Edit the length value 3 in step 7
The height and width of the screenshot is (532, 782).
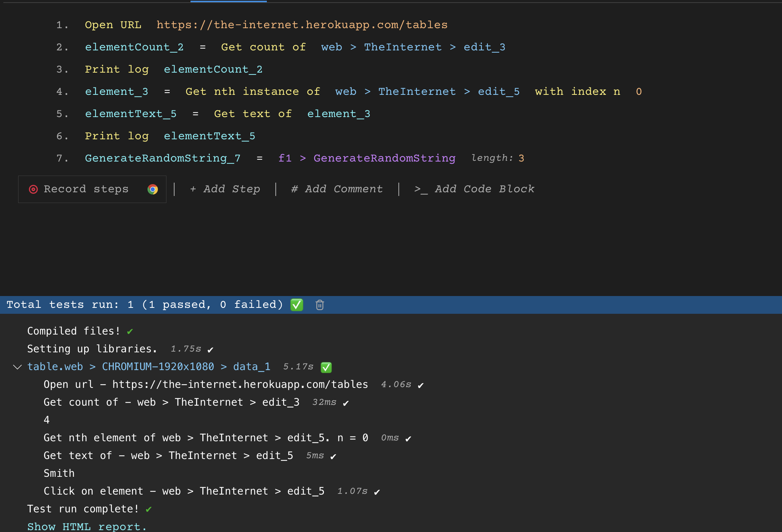(521, 158)
